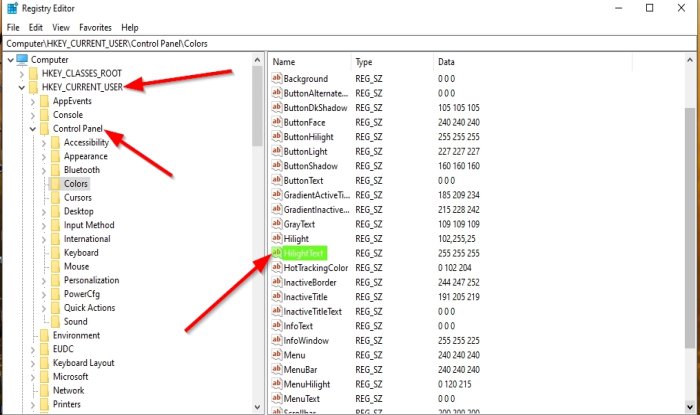Screen dimensions: 700x415
Task: Select the Input Method key
Action: [x=89, y=225]
